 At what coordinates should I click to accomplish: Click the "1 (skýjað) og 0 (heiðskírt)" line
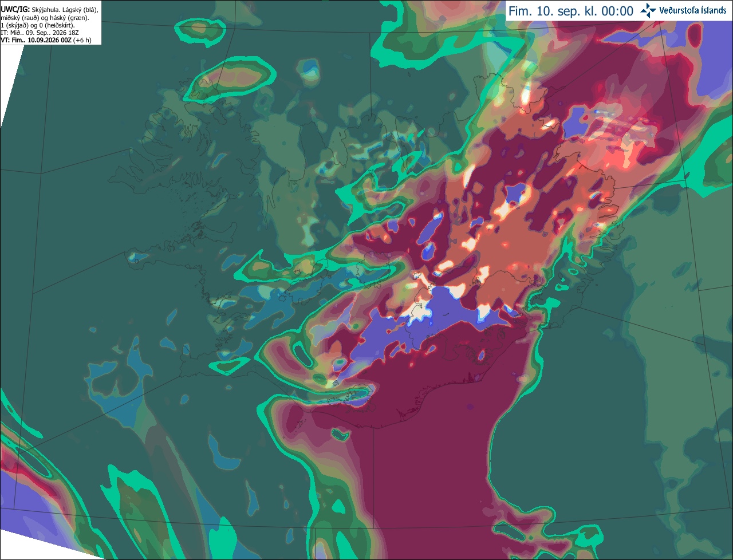pos(38,25)
